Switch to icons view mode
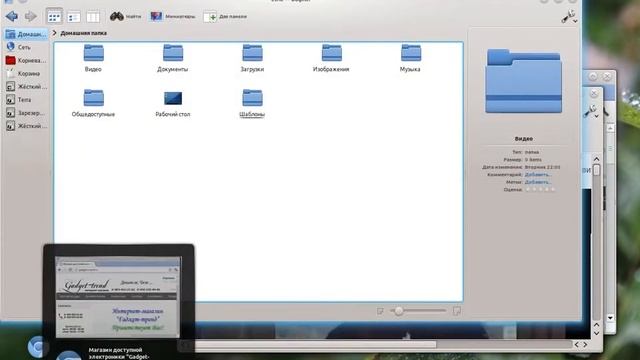This screenshot has width=640, height=360. tap(54, 17)
